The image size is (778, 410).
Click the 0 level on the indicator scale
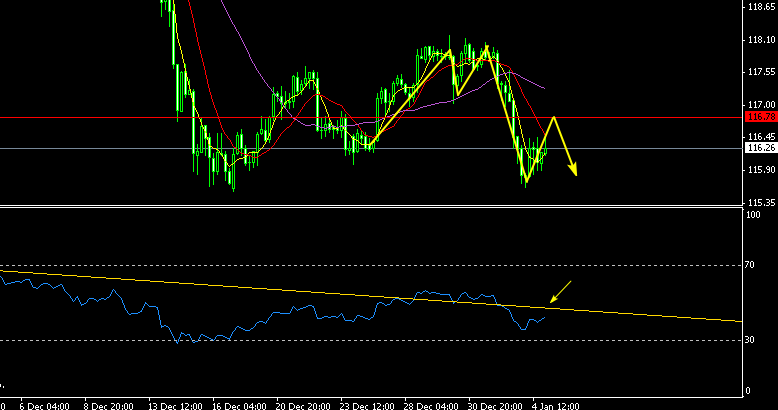[748, 391]
